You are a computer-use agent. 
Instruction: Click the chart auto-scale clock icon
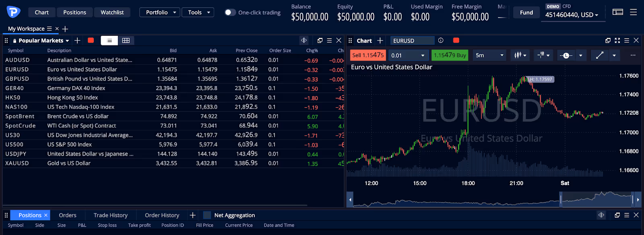[566, 55]
